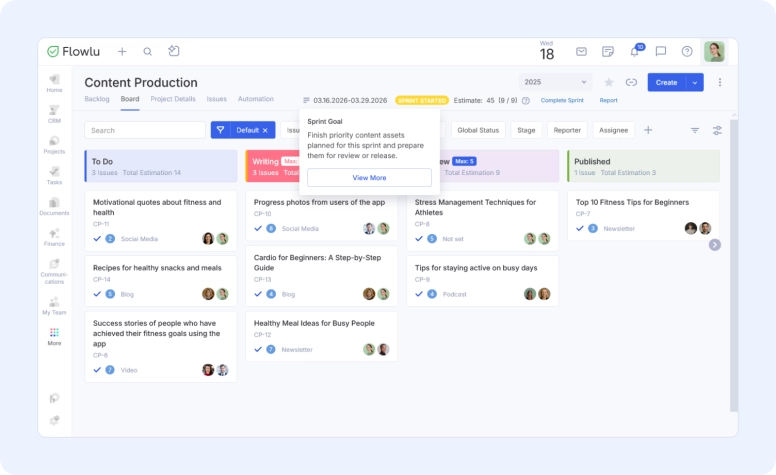
Task: Open the Create button dropdown arrow
Action: [x=695, y=82]
